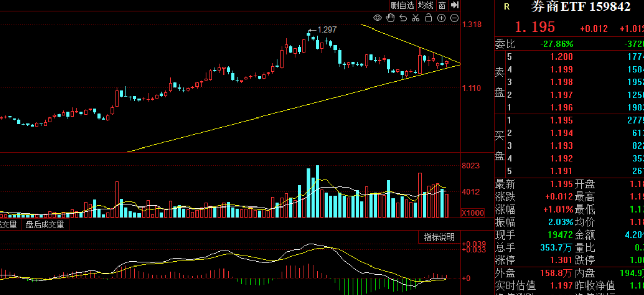Click the 委比 value -27.86%

pyautogui.click(x=556, y=44)
